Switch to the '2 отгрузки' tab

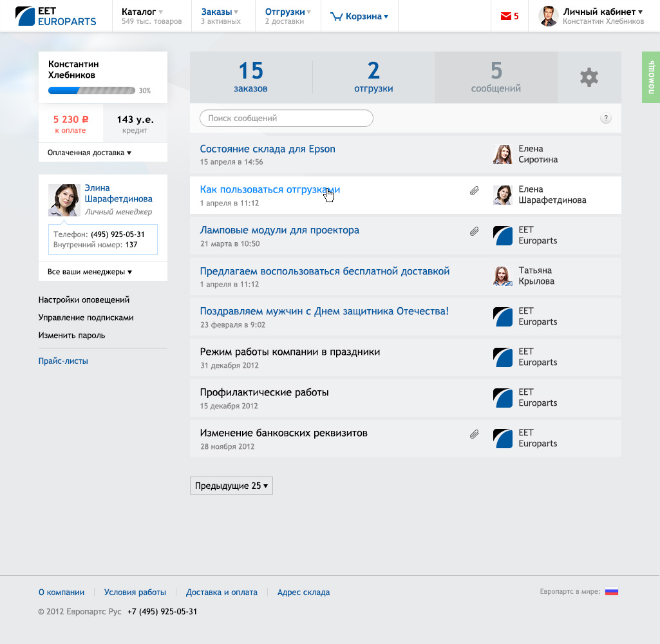point(373,77)
